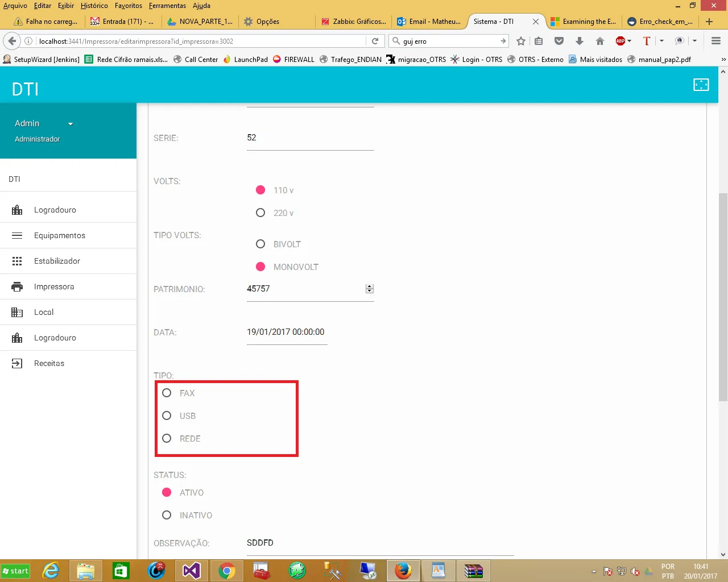728x582 pixels.
Task: Click the grid icon next to Estabilizador
Action: pos(17,261)
